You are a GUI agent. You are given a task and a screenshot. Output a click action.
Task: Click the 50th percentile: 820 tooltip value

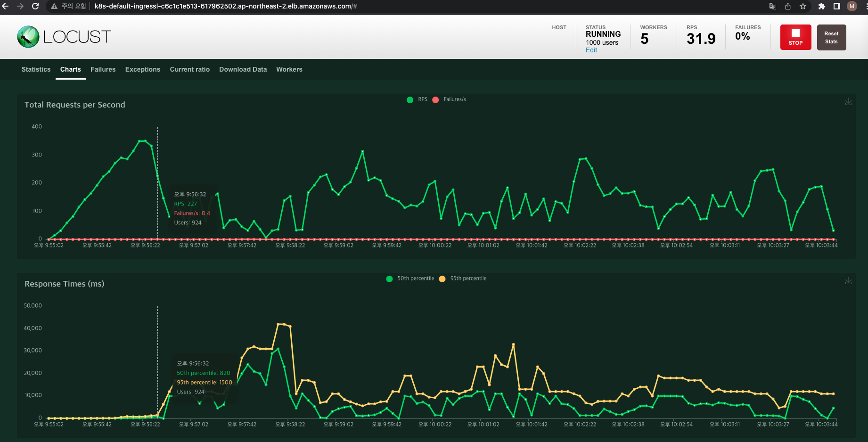204,373
